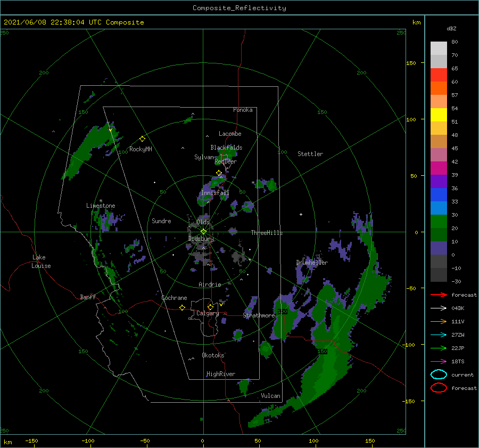Click the green 22JP arrow legend icon
This screenshot has width=479, height=448.
point(439,348)
